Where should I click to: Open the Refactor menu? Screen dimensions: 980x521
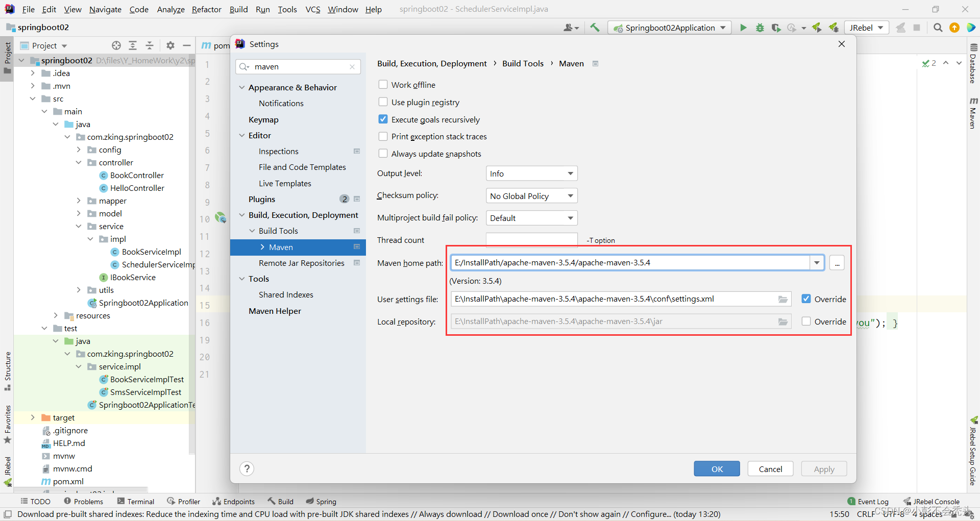click(x=207, y=9)
